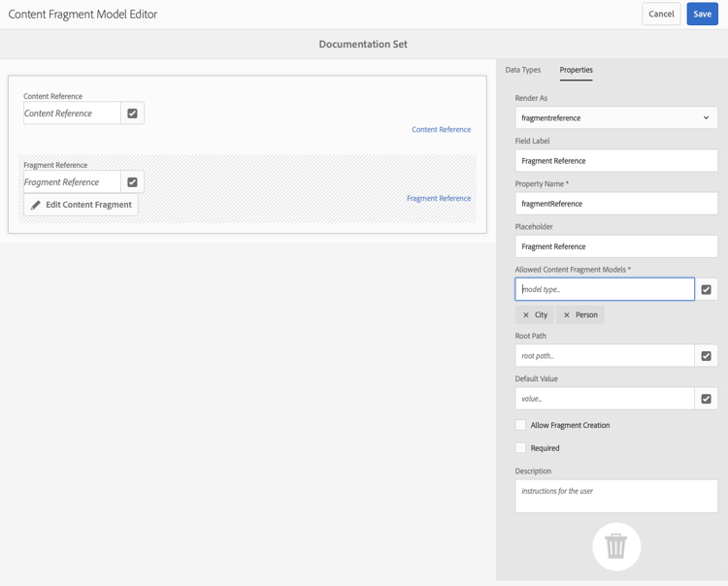Click into the Description text area
This screenshot has height=586, width=728.
point(616,496)
